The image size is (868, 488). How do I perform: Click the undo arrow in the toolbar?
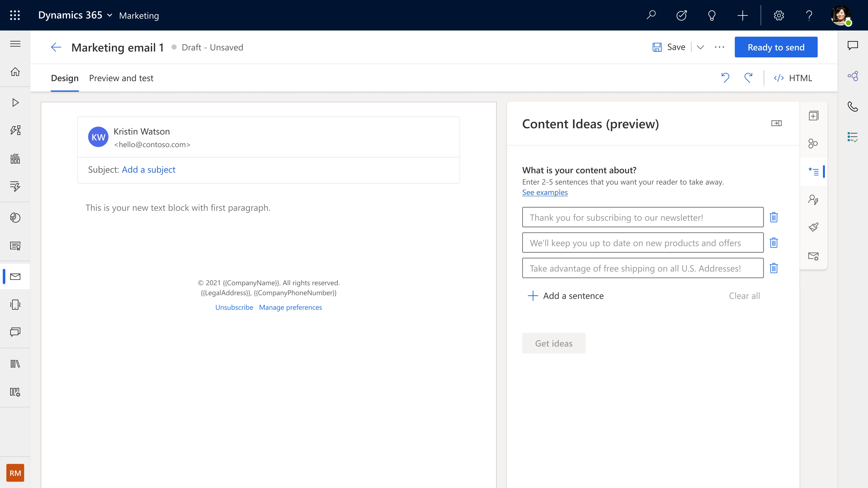click(725, 78)
